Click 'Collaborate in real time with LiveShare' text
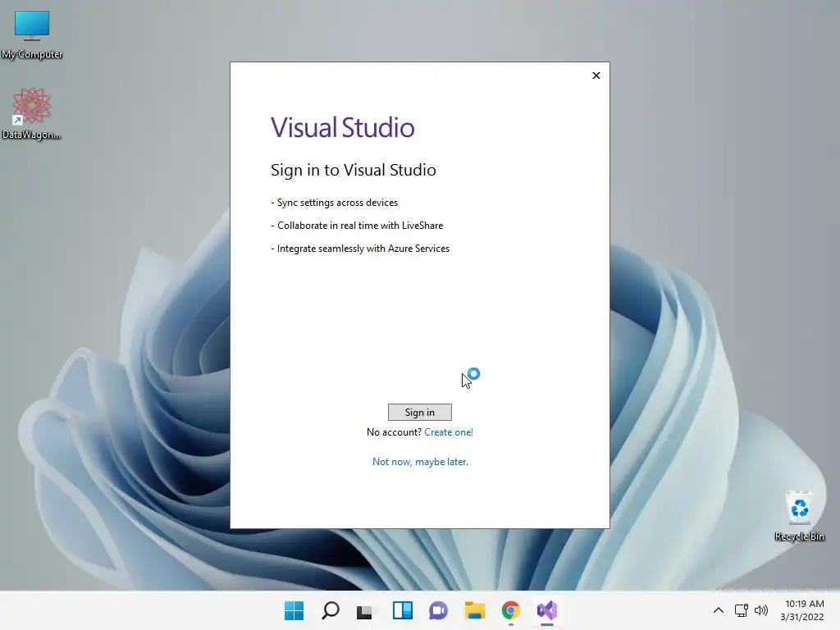Viewport: 840px width, 630px height. point(357,226)
